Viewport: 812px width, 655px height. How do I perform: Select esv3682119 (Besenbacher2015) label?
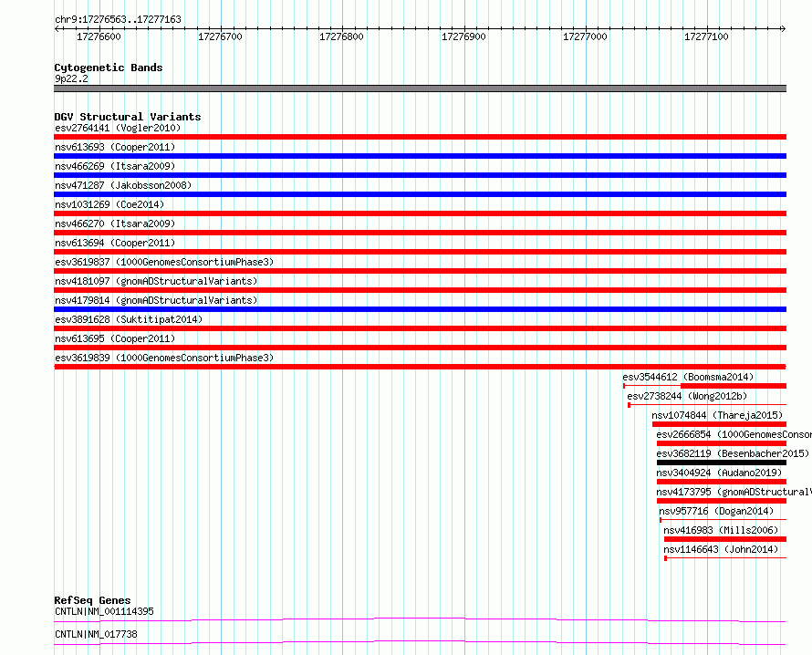pyautogui.click(x=733, y=453)
